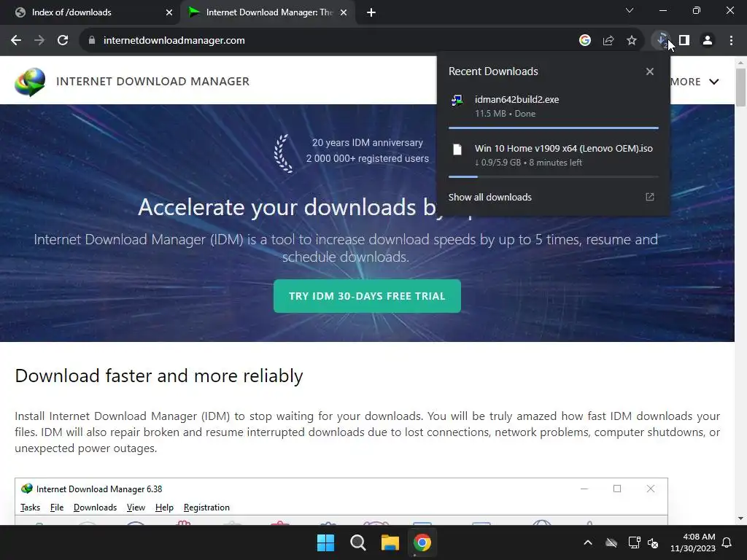The width and height of the screenshot is (747, 560).
Task: Open the browser side panel
Action: click(684, 41)
